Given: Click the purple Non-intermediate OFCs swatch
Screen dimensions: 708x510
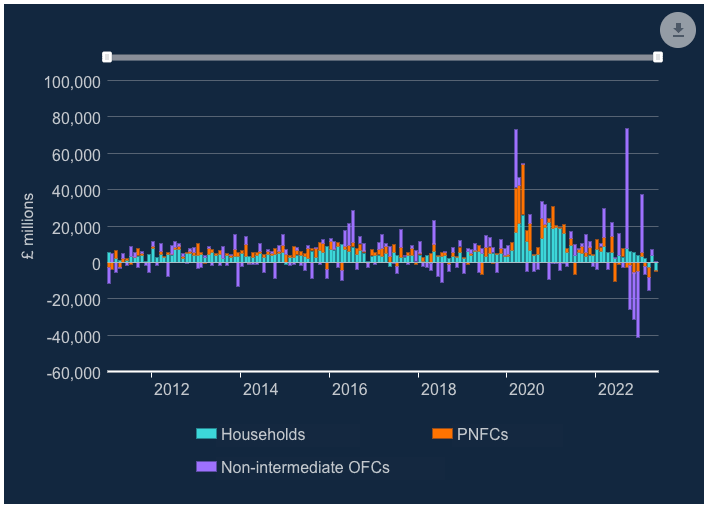Looking at the screenshot, I should tap(206, 467).
